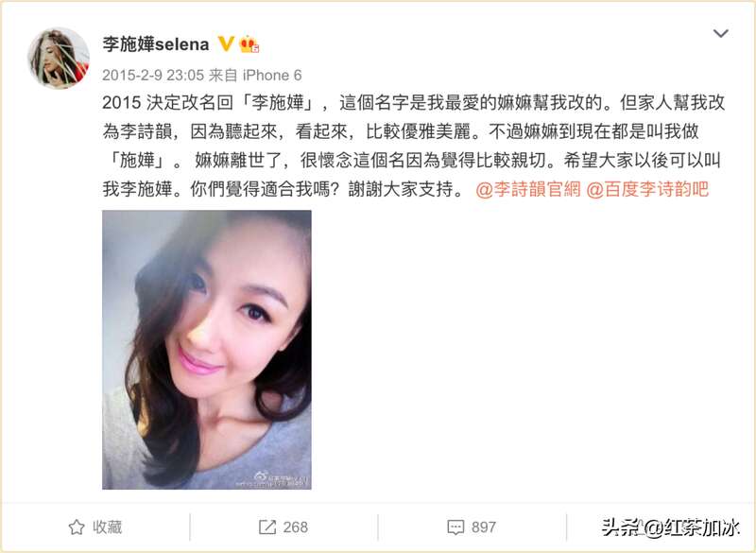
Task: Click the orange verified V badge
Action: 226,43
